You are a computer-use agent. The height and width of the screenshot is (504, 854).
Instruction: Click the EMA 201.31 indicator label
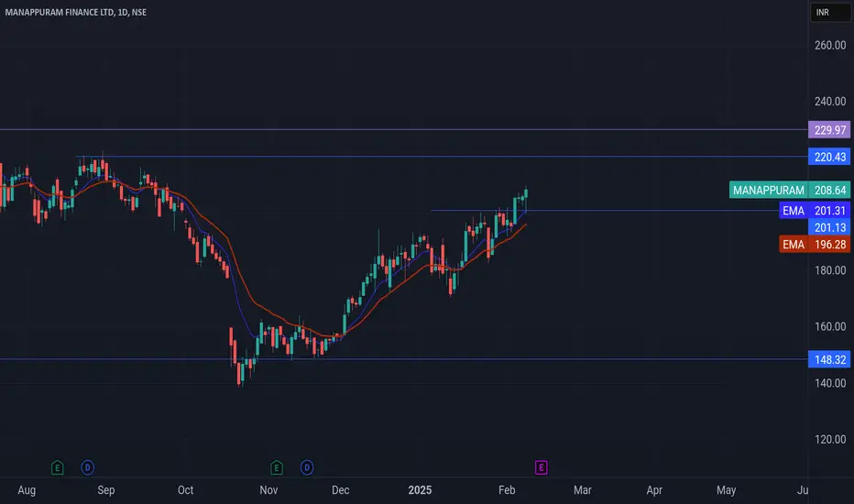click(x=815, y=211)
